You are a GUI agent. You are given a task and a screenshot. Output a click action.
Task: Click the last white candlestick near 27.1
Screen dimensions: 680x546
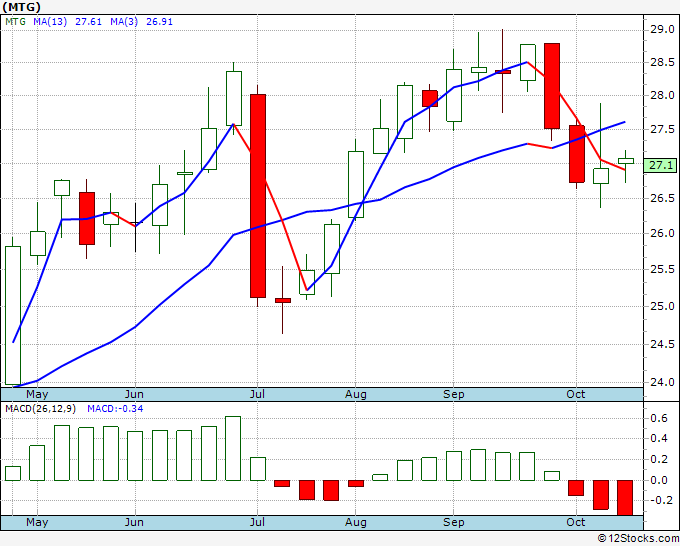626,161
